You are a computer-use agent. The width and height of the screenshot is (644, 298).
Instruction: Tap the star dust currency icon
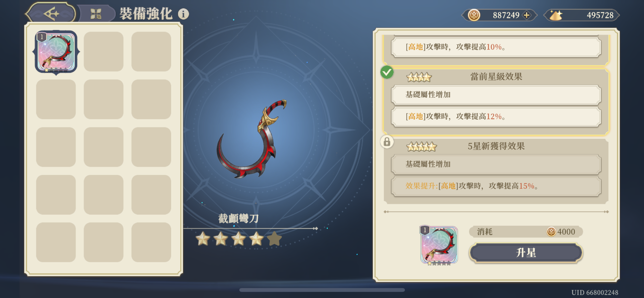tap(556, 15)
